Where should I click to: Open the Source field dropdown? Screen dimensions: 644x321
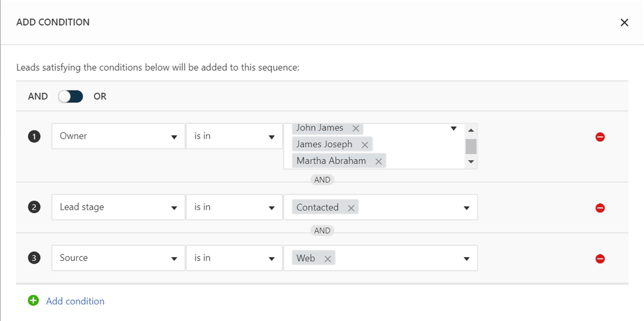pos(118,258)
